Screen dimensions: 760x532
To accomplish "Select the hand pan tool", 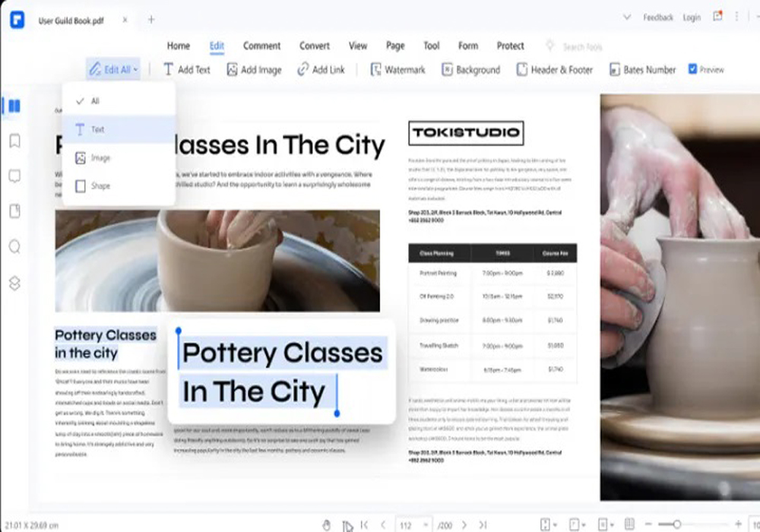I will point(326,524).
